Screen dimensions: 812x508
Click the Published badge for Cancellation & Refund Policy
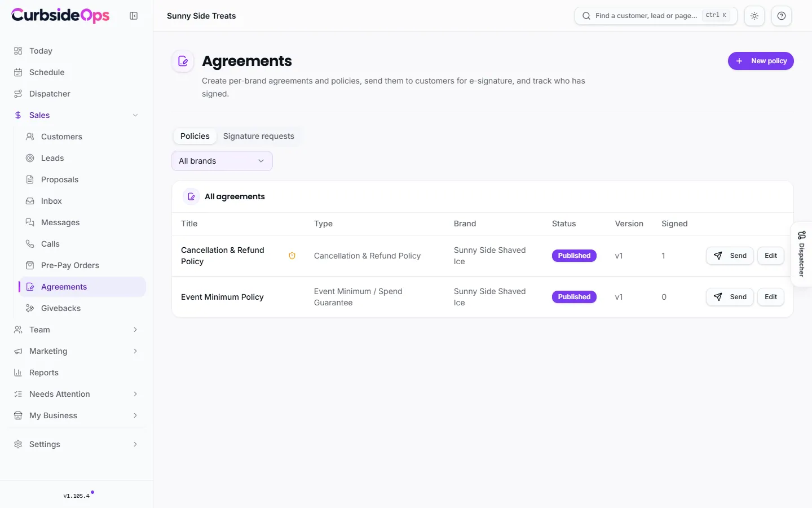(x=574, y=256)
